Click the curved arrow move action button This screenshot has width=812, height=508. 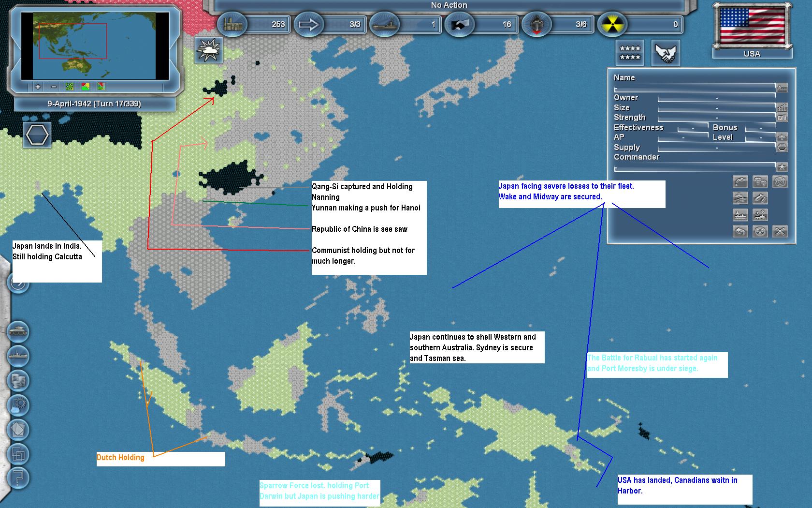click(x=740, y=182)
